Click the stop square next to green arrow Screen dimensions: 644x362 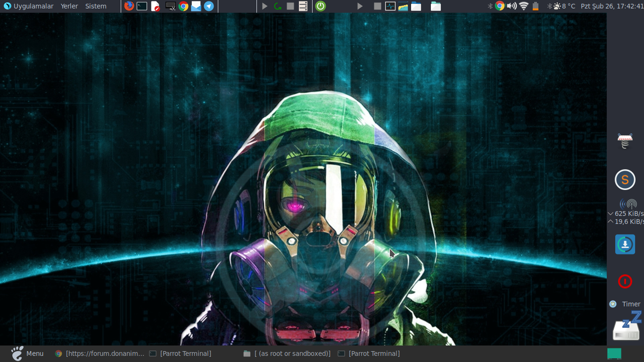pyautogui.click(x=290, y=6)
